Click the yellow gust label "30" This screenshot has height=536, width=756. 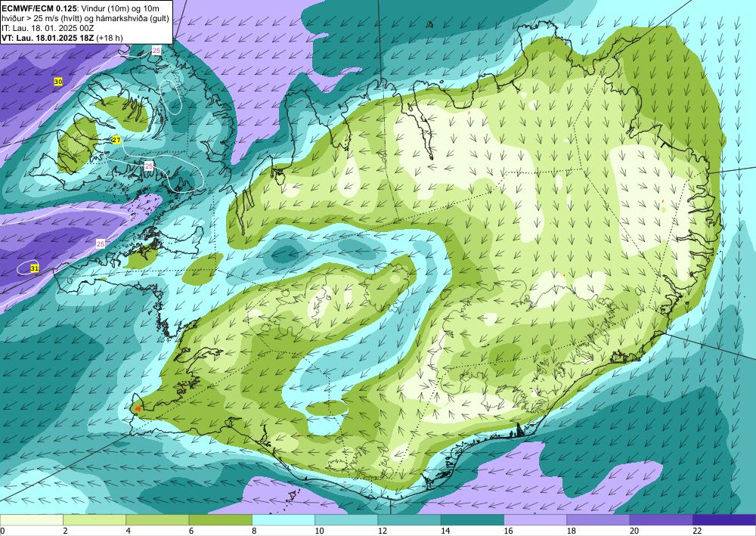(x=58, y=82)
